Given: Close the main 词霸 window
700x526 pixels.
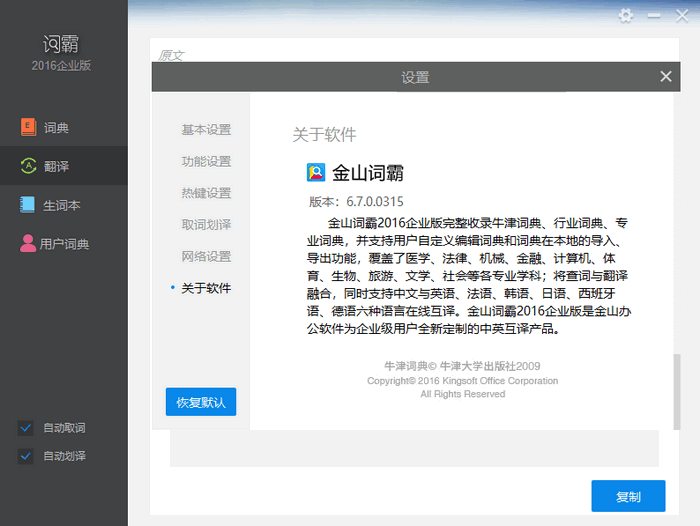Looking at the screenshot, I should [682, 16].
